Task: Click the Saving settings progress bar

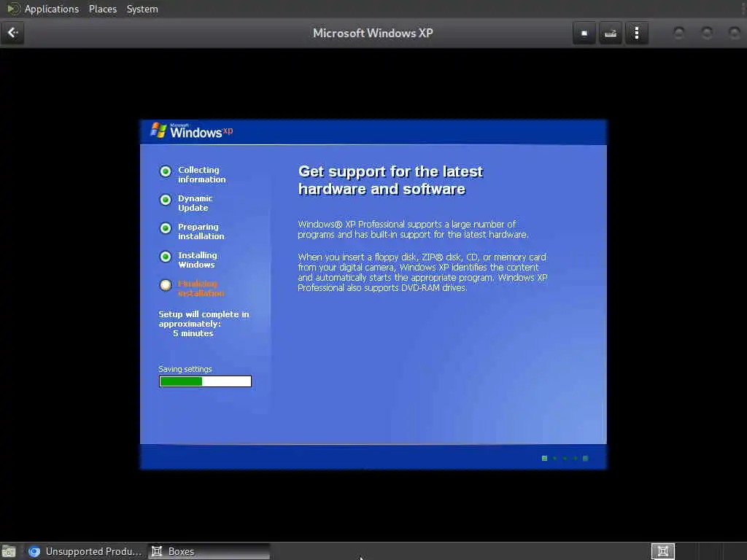Action: coord(205,381)
